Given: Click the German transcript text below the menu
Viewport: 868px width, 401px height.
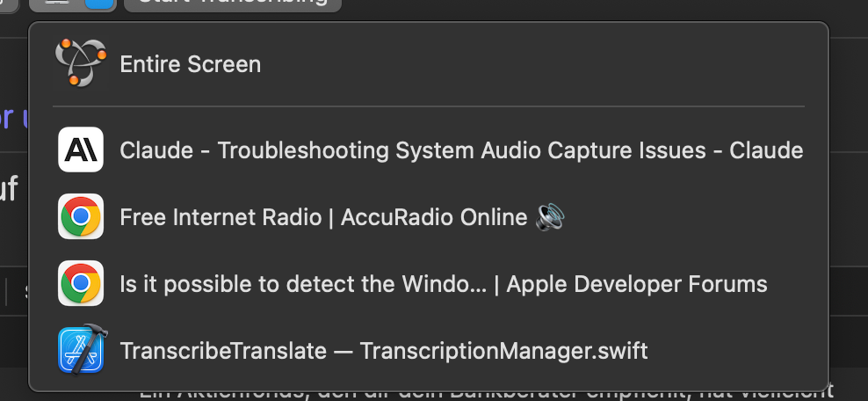Looking at the screenshot, I should [x=486, y=392].
